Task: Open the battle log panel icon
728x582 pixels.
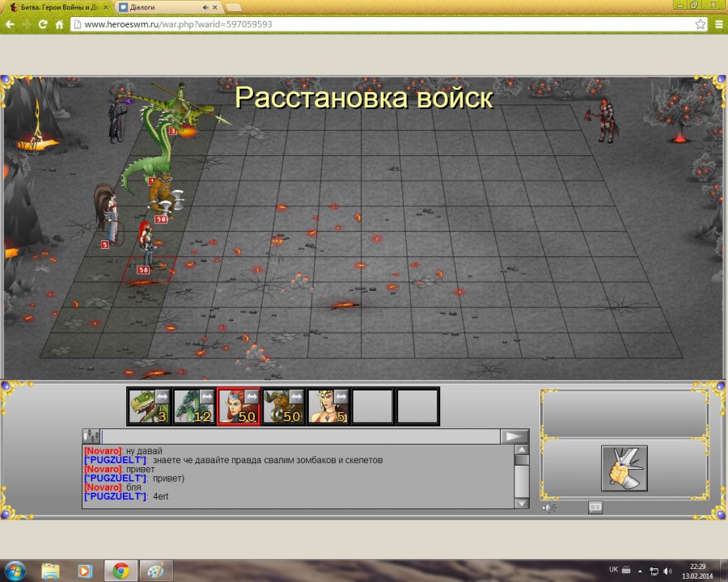Action: point(595,508)
